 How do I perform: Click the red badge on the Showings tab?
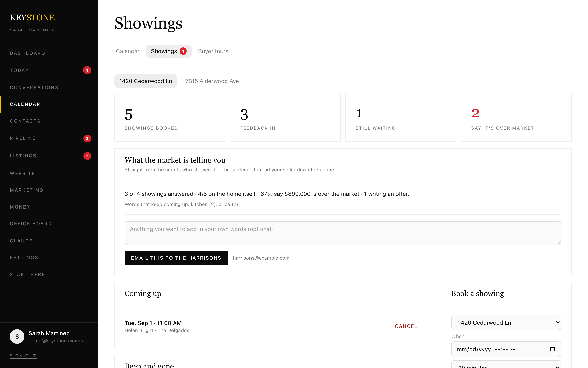pyautogui.click(x=183, y=51)
